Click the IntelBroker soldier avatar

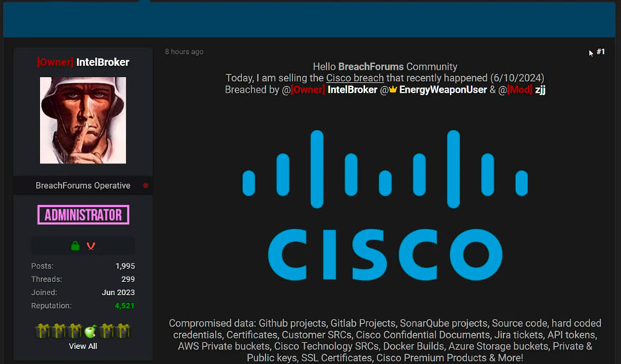[83, 121]
